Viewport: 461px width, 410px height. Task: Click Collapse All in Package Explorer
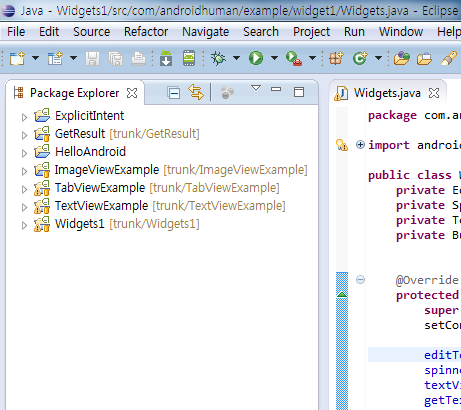pos(174,93)
